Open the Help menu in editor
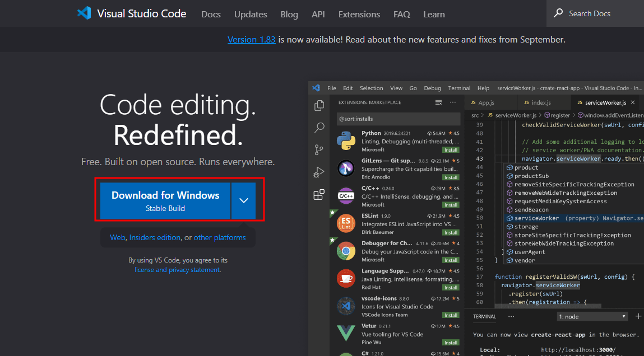The width and height of the screenshot is (644, 356). click(x=483, y=88)
